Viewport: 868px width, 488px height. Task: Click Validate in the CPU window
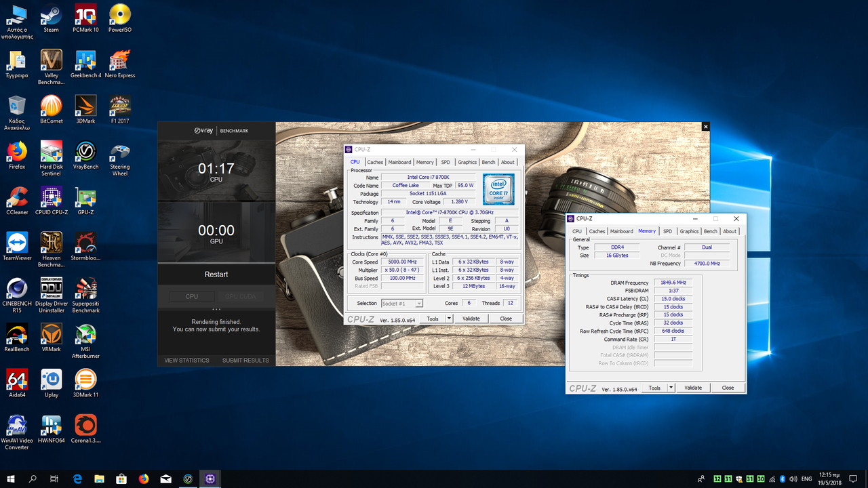point(471,319)
